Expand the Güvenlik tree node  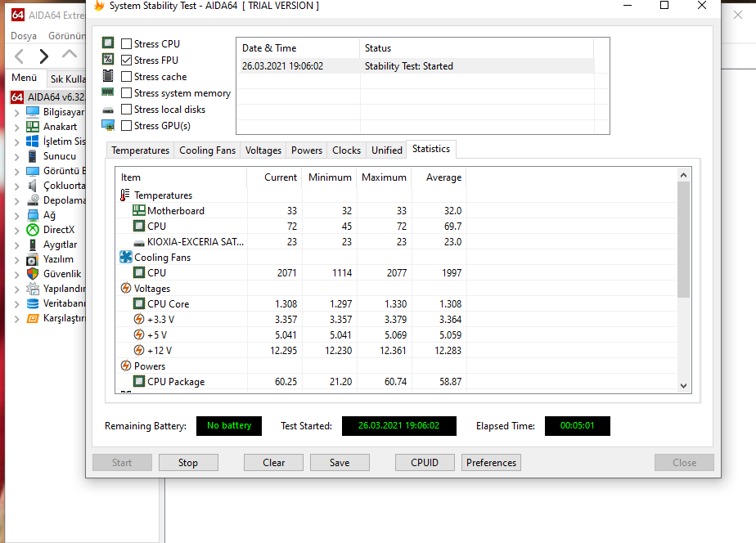pyautogui.click(x=17, y=274)
